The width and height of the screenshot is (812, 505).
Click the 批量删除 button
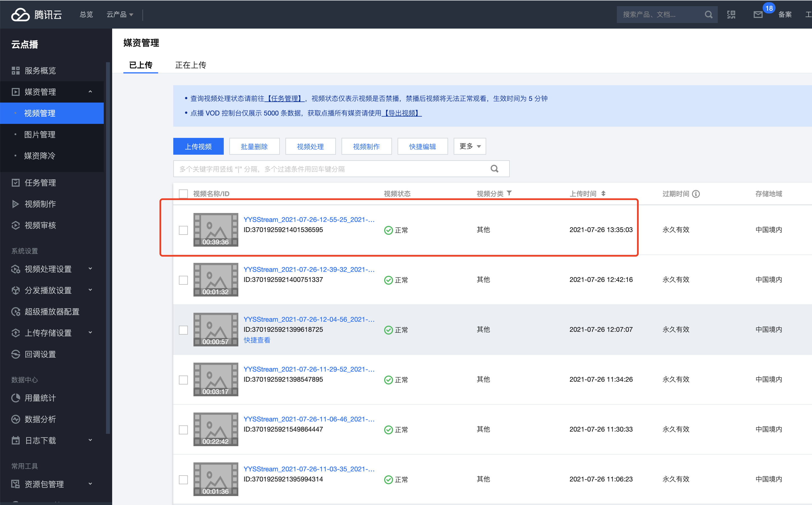[x=254, y=146]
